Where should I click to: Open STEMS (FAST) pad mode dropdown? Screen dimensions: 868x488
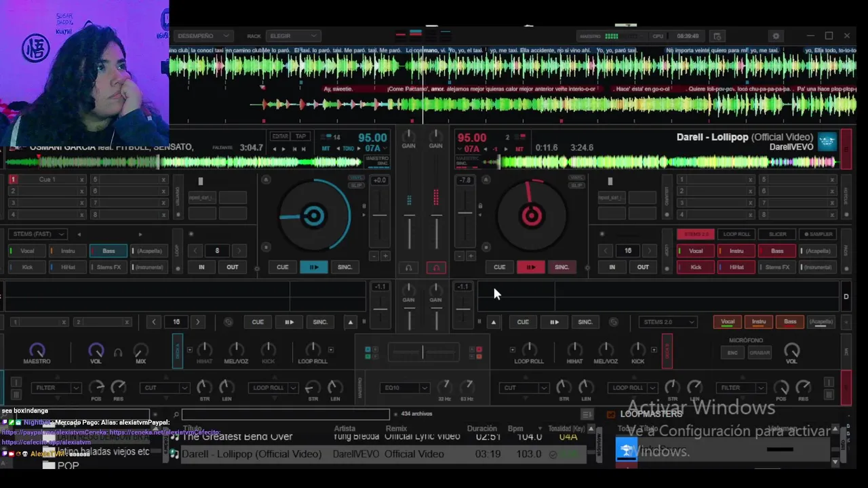37,234
